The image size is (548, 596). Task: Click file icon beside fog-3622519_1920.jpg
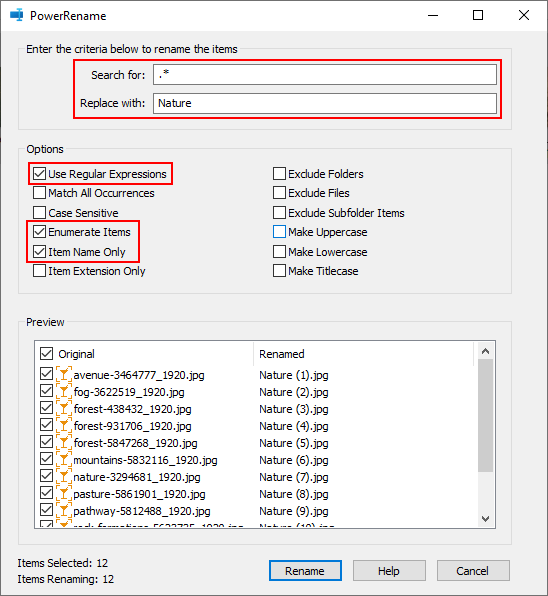pyautogui.click(x=63, y=391)
